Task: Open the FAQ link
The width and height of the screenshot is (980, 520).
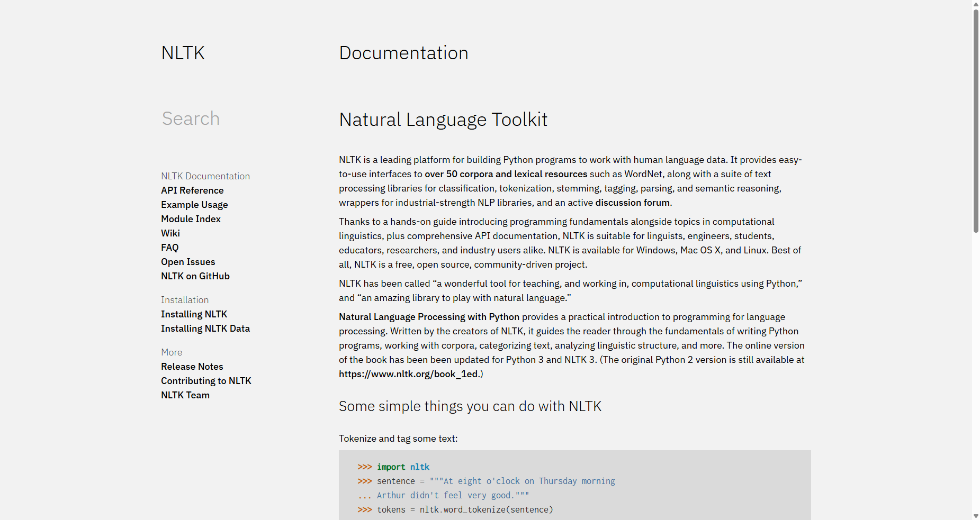Action: click(169, 248)
